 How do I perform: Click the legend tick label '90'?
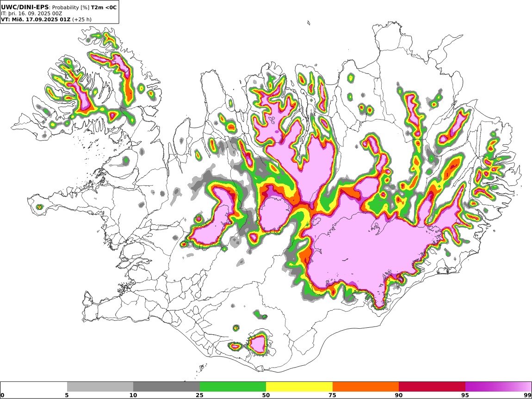399,395
